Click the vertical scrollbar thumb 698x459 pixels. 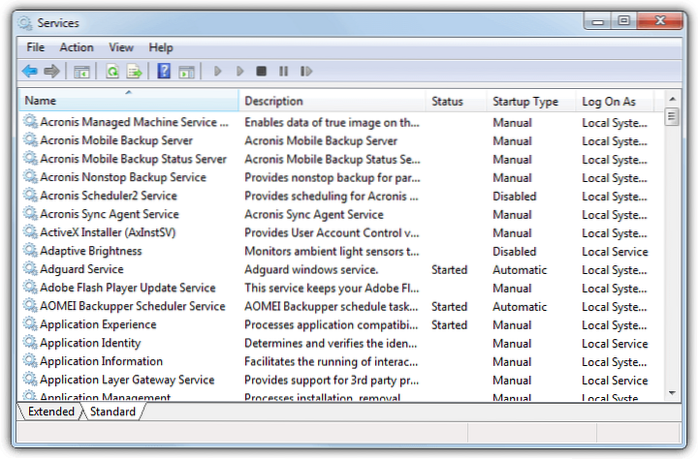click(x=672, y=117)
